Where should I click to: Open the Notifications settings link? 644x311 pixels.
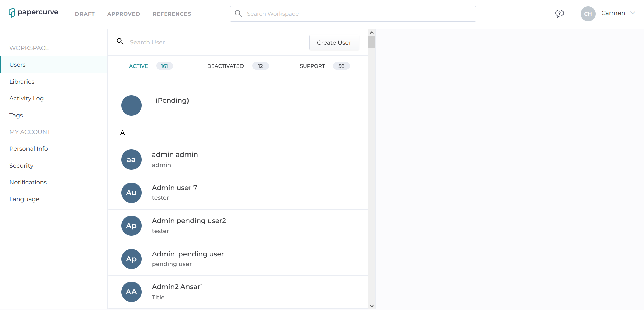tap(28, 182)
